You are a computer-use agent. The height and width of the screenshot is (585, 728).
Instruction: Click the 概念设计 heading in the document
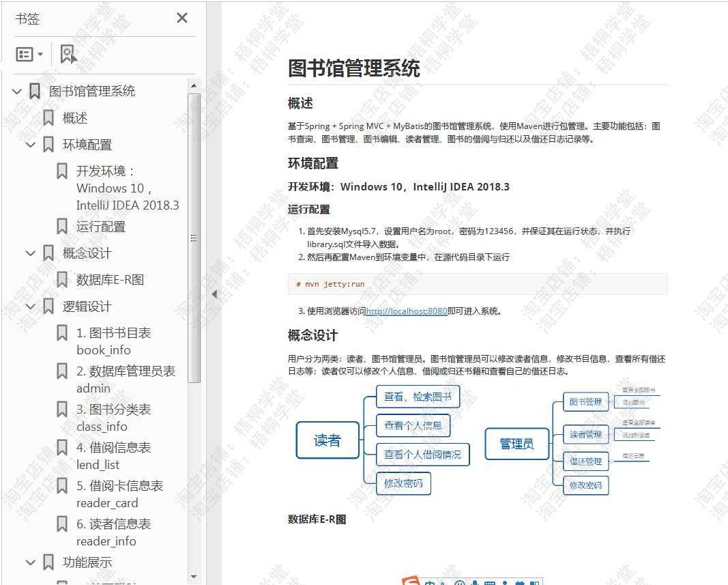313,335
